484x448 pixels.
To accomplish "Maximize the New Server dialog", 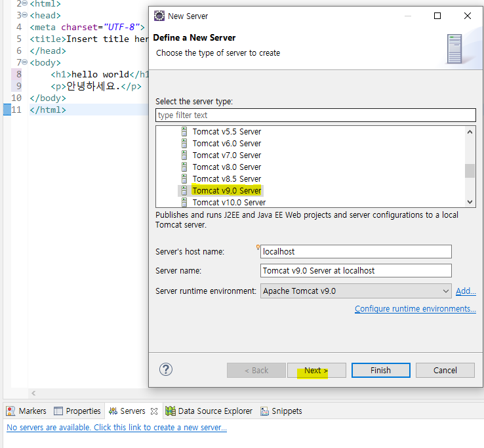I will tap(437, 16).
